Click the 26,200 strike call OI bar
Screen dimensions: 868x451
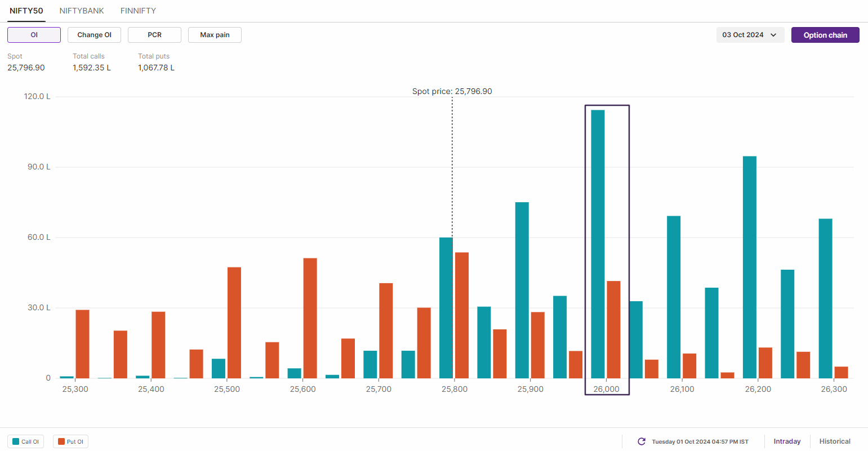pos(750,267)
